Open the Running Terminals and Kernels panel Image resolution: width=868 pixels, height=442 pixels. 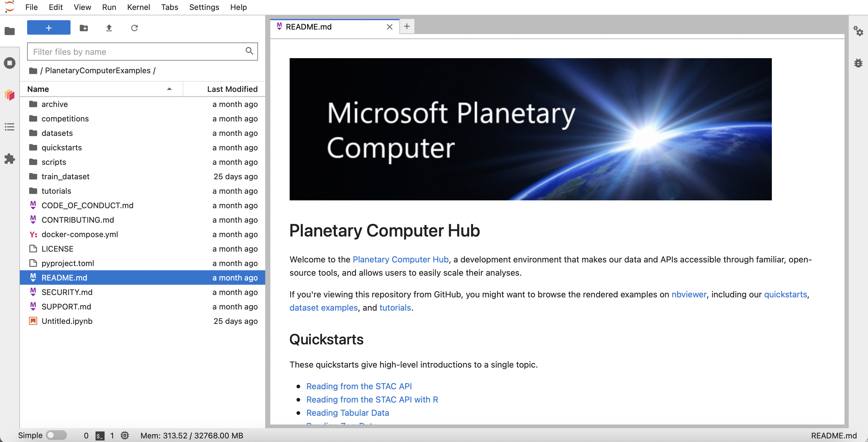coord(10,63)
